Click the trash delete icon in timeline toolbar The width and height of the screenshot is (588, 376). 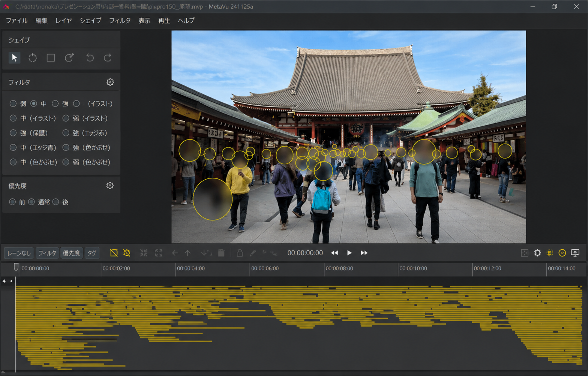[221, 253]
